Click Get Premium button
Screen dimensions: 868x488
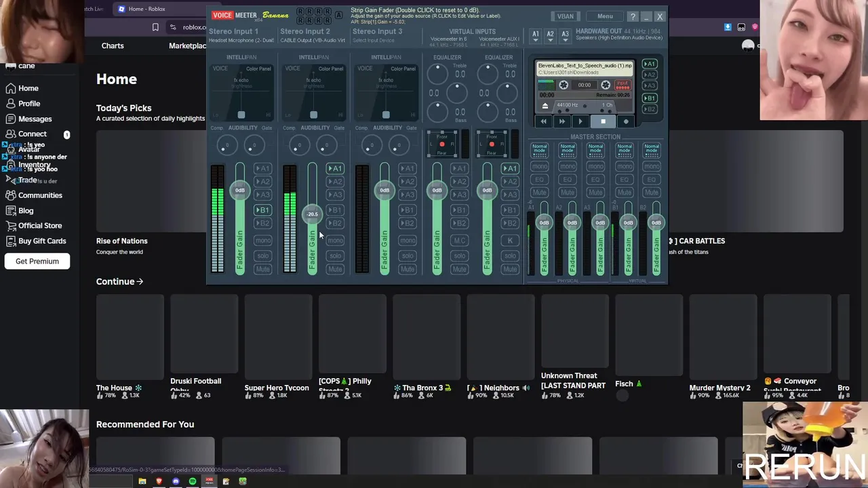tap(37, 261)
